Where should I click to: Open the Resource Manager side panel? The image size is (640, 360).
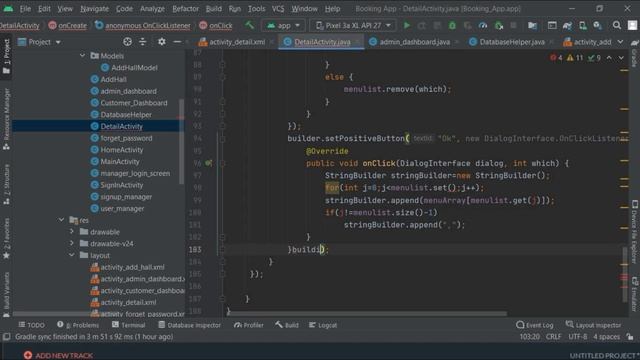pyautogui.click(x=6, y=119)
